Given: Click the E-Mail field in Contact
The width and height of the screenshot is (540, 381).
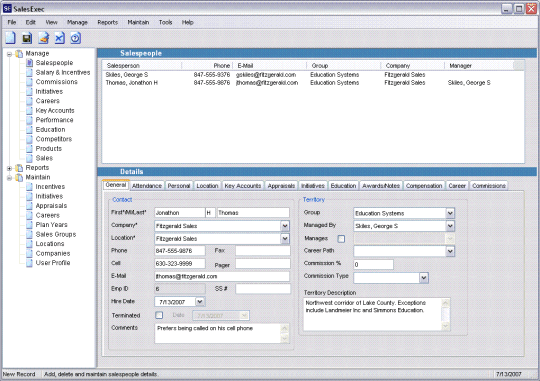Looking at the screenshot, I should point(222,276).
